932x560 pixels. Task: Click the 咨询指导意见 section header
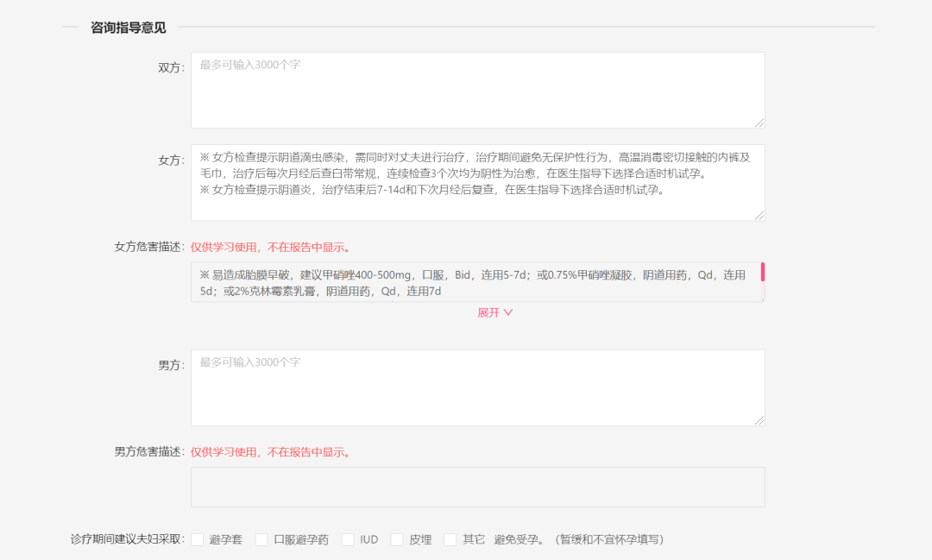[127, 27]
